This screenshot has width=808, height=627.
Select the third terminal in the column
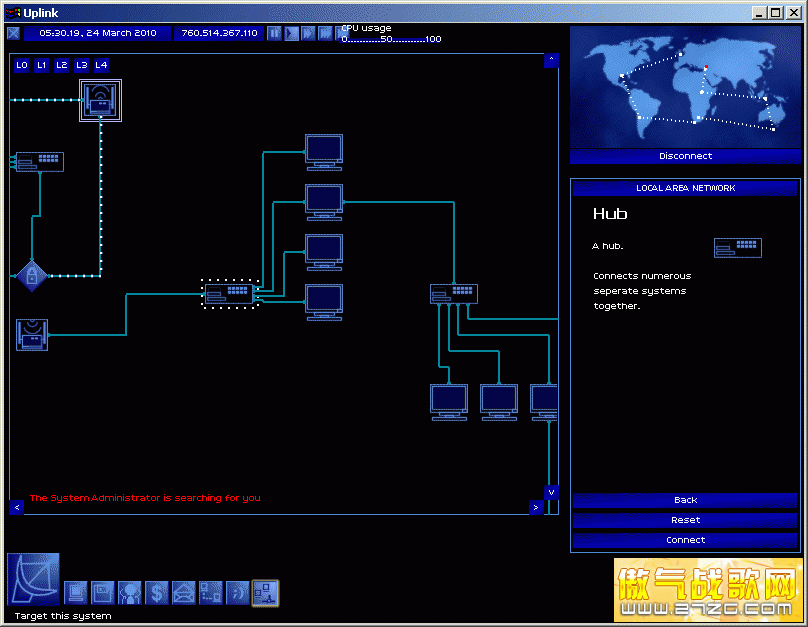click(324, 252)
